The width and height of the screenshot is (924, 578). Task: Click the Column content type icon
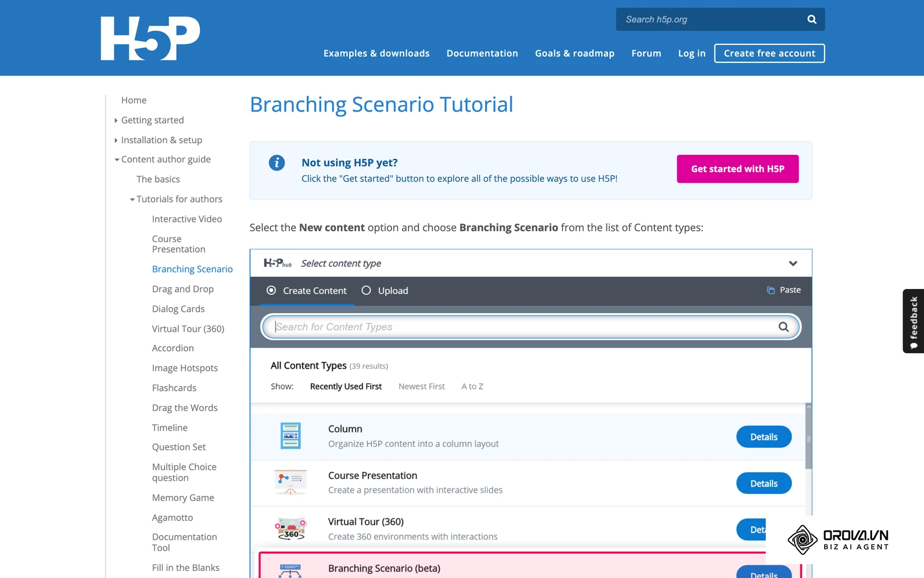coord(290,436)
